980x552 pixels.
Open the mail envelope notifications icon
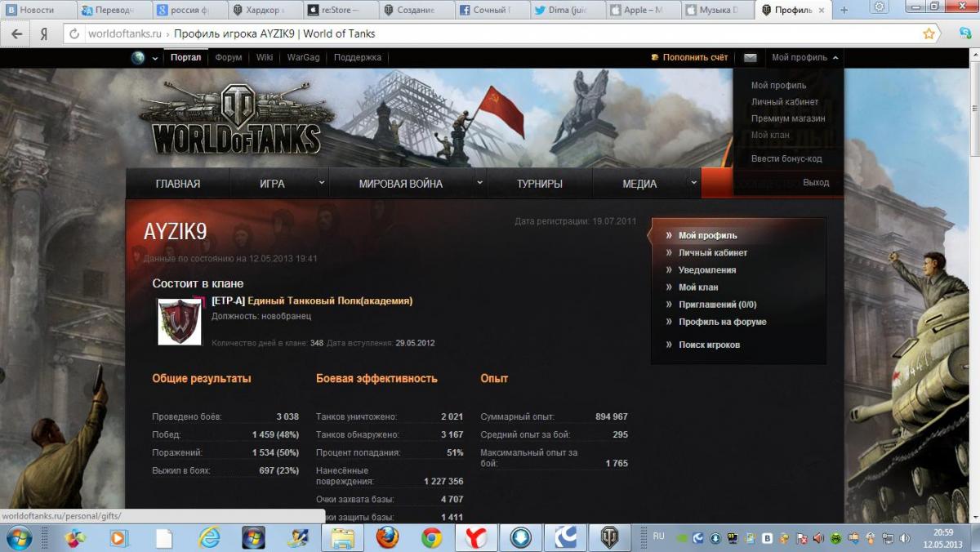(750, 58)
